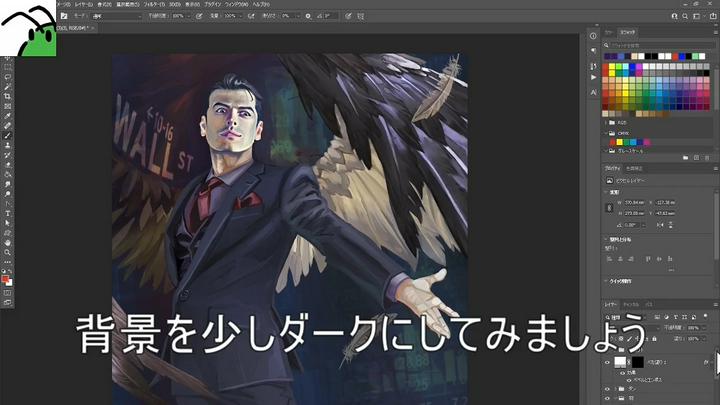The image size is (720, 405).
Task: Switch to the Color panel tab
Action: pyautogui.click(x=609, y=33)
